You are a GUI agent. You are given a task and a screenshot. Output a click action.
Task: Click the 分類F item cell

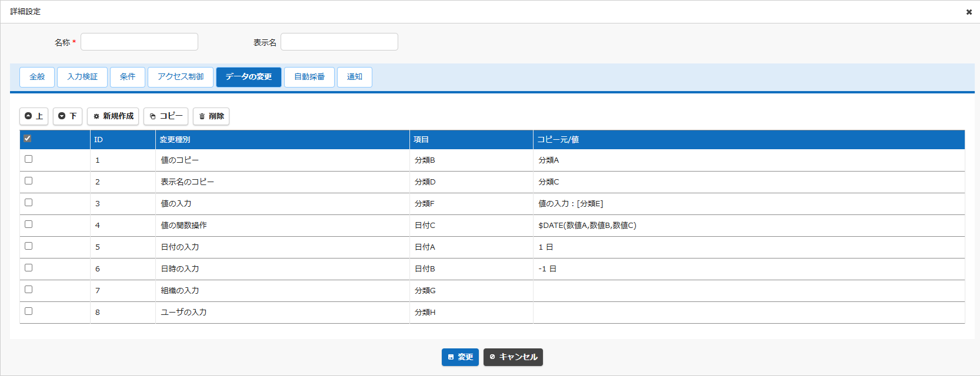coord(471,204)
